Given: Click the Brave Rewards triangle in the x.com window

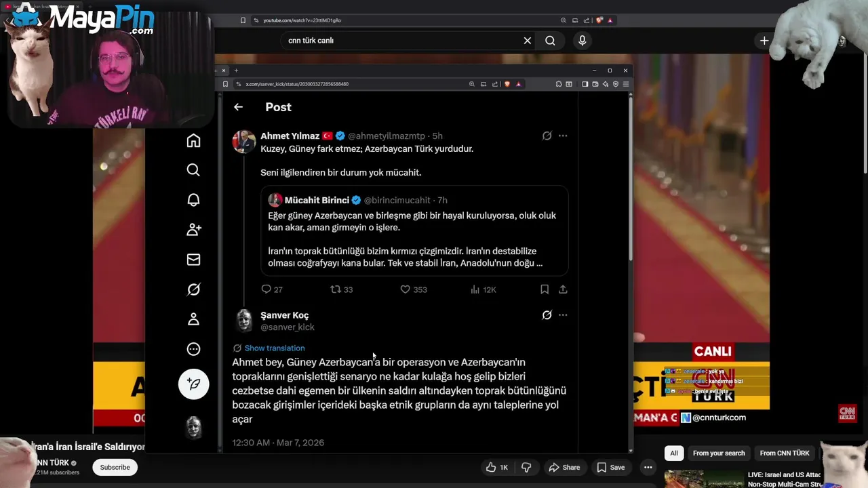Looking at the screenshot, I should (519, 84).
